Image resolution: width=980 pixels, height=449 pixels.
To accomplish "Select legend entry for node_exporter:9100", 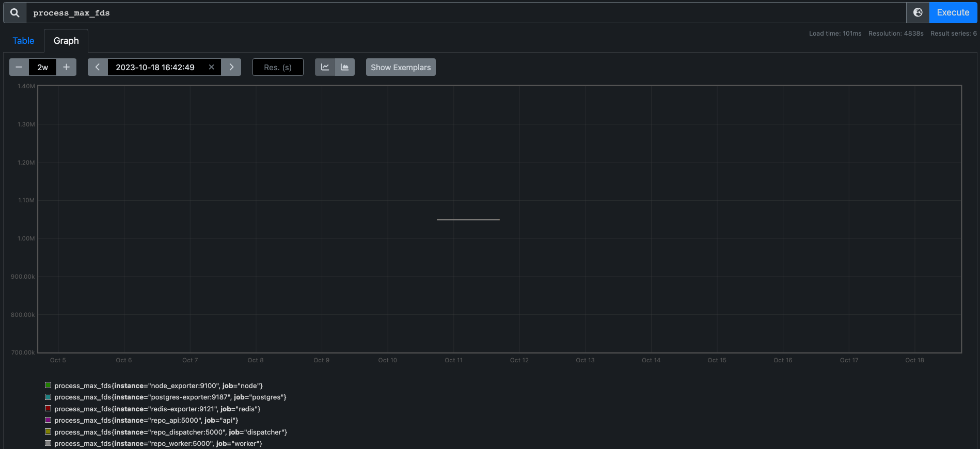I will (x=159, y=386).
